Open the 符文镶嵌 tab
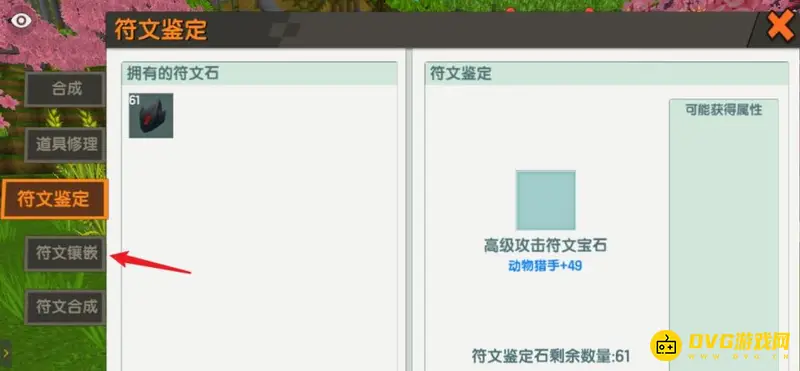 (x=65, y=254)
